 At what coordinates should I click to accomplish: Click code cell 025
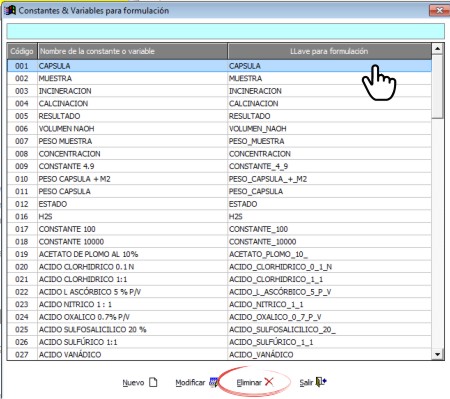22,330
